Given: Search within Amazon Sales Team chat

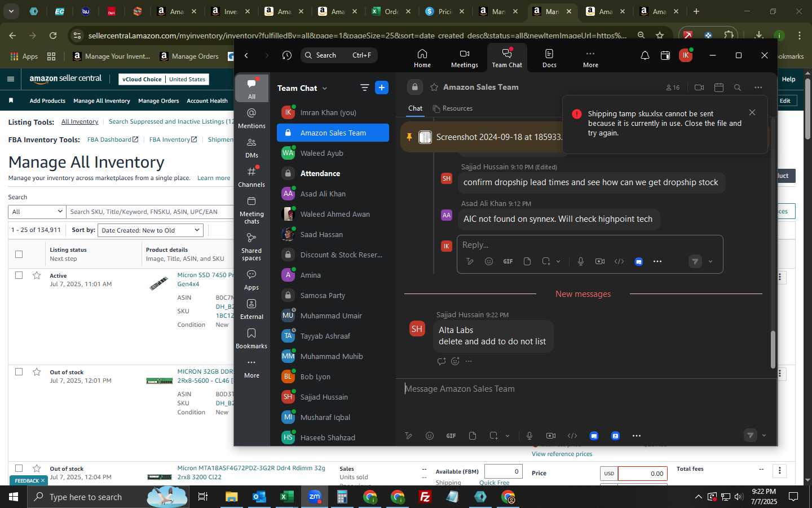Looking at the screenshot, I should tap(738, 87).
